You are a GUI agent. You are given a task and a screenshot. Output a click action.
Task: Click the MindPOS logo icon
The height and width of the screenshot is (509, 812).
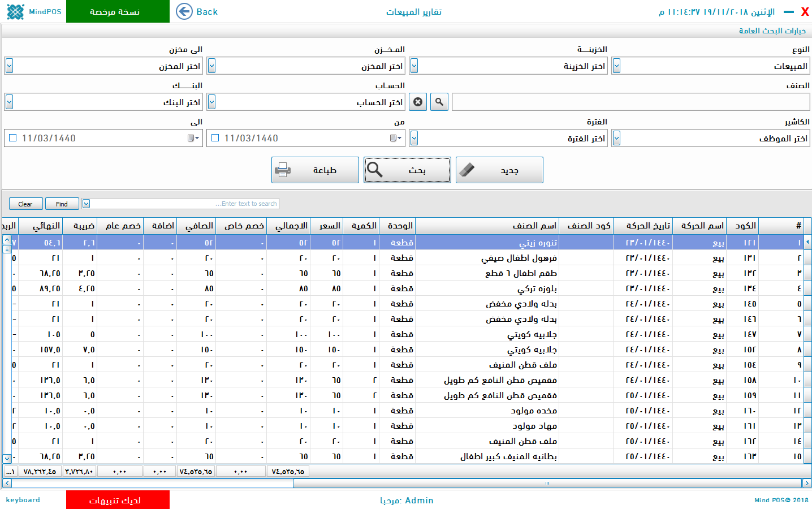15,11
